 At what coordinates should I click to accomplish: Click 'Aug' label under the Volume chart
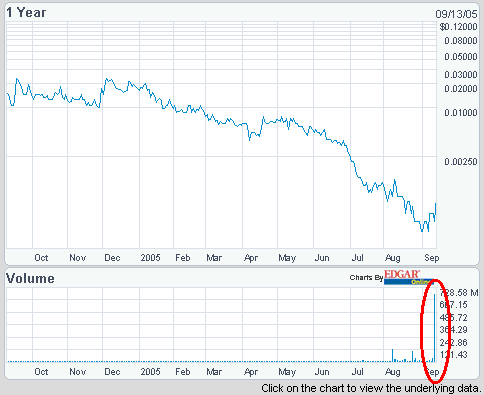point(393,372)
